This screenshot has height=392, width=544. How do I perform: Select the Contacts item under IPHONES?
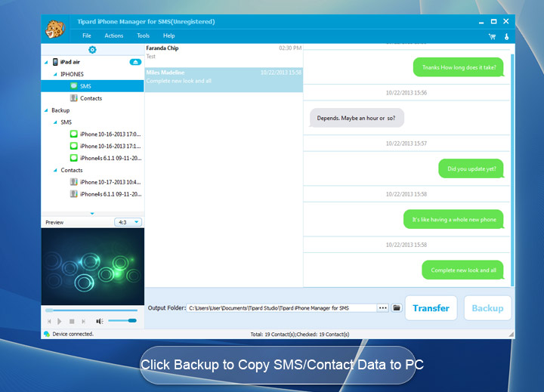pos(86,98)
